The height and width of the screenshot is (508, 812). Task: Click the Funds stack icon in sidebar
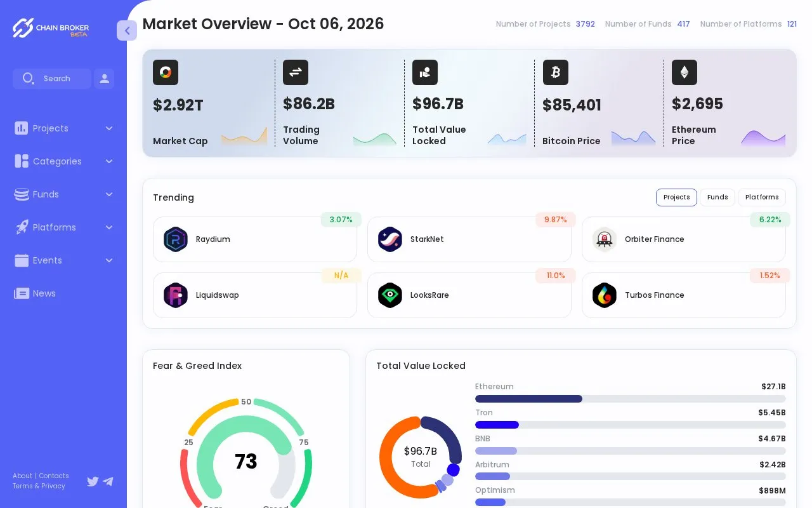coord(22,194)
